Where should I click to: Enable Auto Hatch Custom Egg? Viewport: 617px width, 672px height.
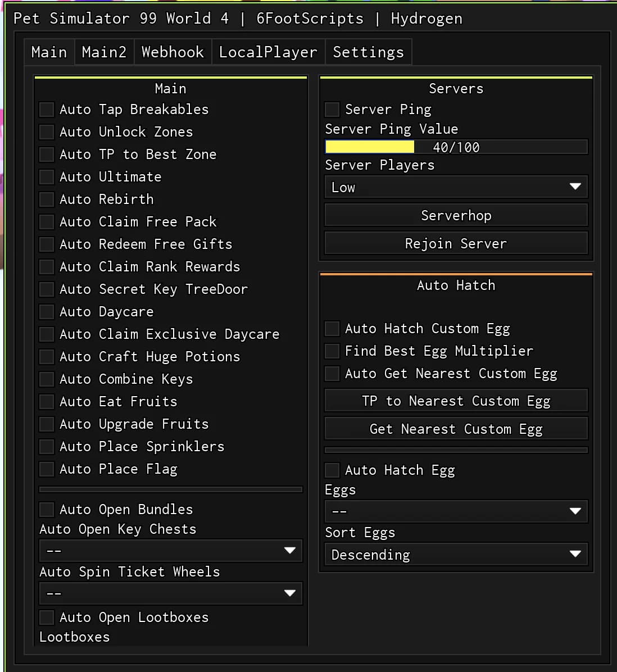(x=332, y=328)
